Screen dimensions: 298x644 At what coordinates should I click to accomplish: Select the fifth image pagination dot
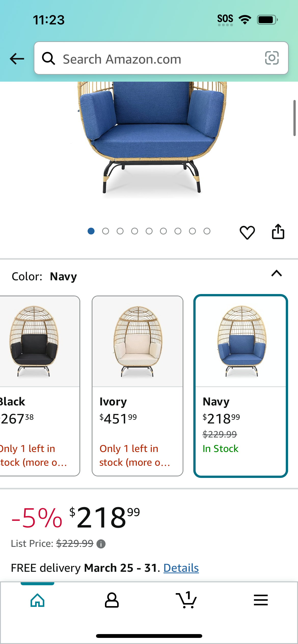tap(149, 231)
